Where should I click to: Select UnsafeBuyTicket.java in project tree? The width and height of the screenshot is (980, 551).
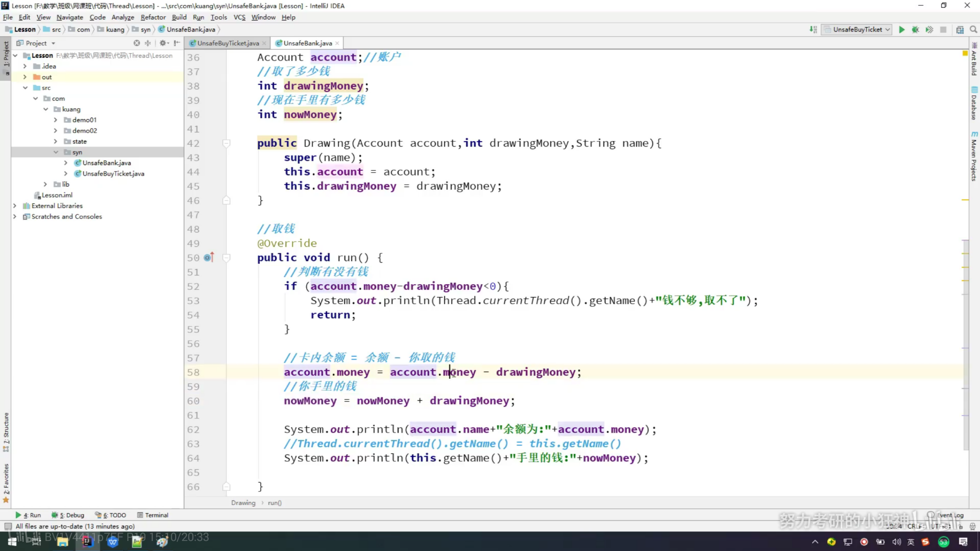(x=113, y=174)
